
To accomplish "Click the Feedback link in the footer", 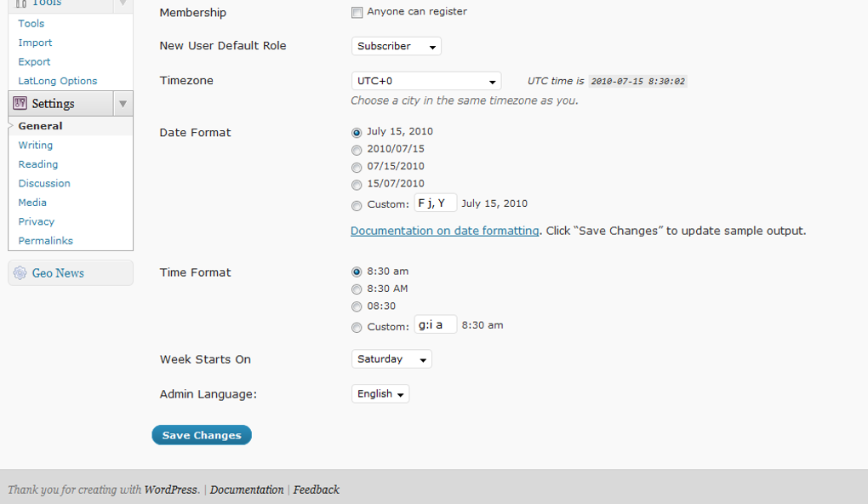I will [x=316, y=490].
